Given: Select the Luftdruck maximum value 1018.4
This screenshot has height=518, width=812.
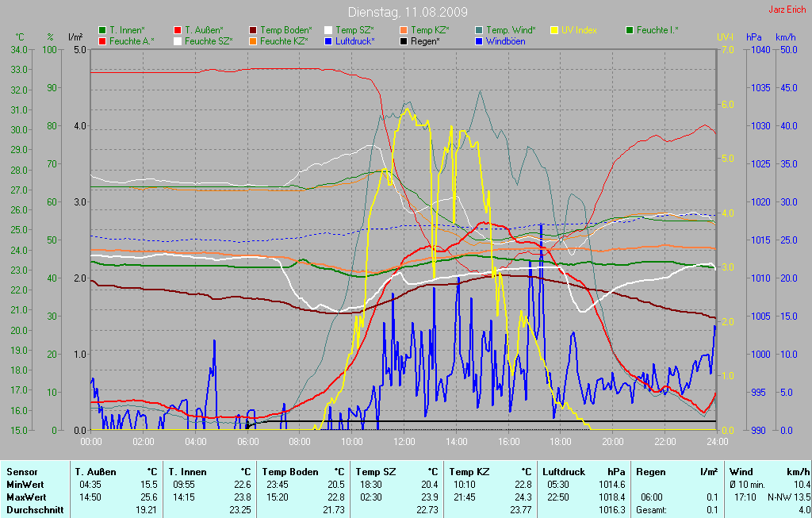Looking at the screenshot, I should (613, 497).
